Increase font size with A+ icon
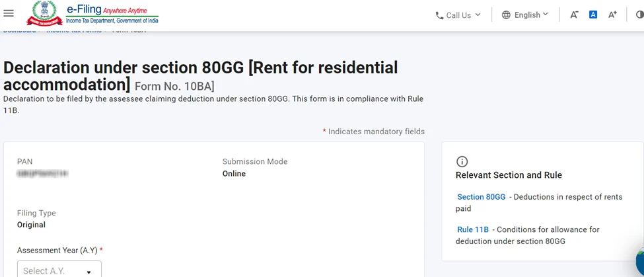The image size is (644, 277). (x=612, y=15)
